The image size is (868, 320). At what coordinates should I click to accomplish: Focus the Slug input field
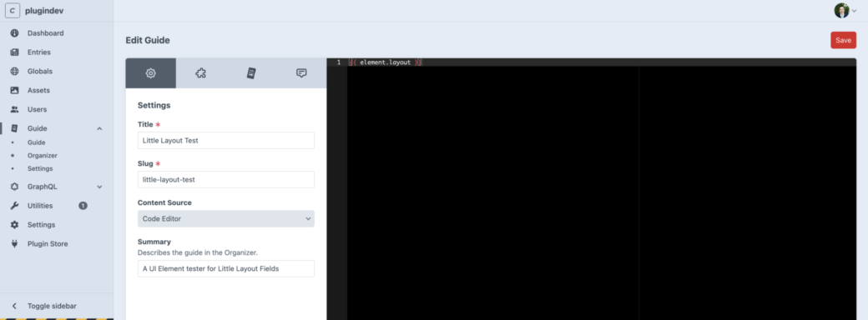pyautogui.click(x=226, y=180)
